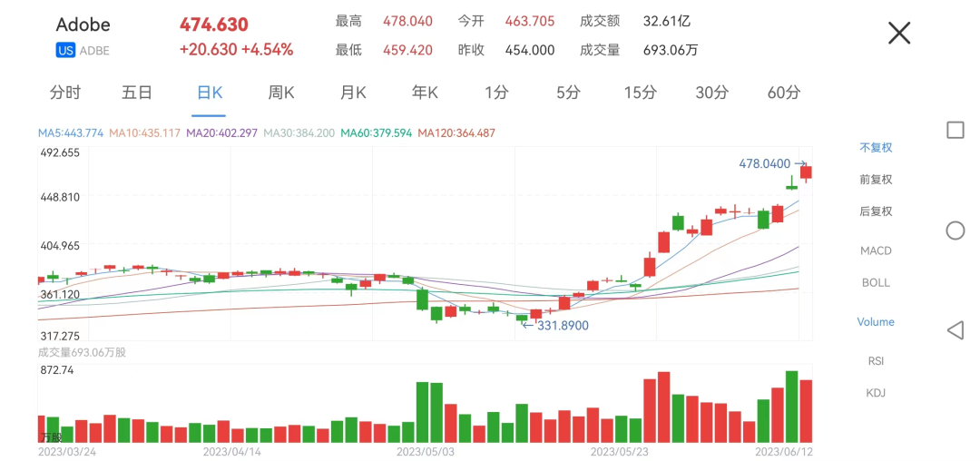Switch to the 分时 tab

point(65,93)
